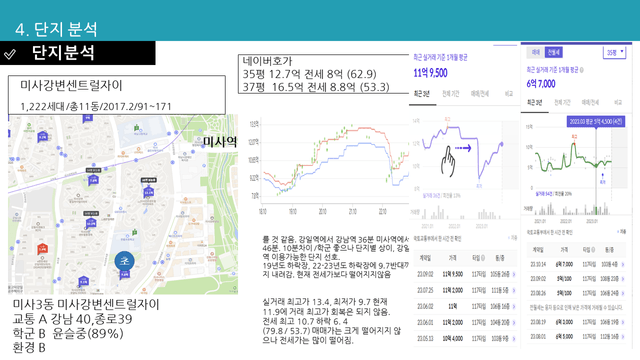
Task: Click the green school flag icon near top of map
Action: click(136, 128)
